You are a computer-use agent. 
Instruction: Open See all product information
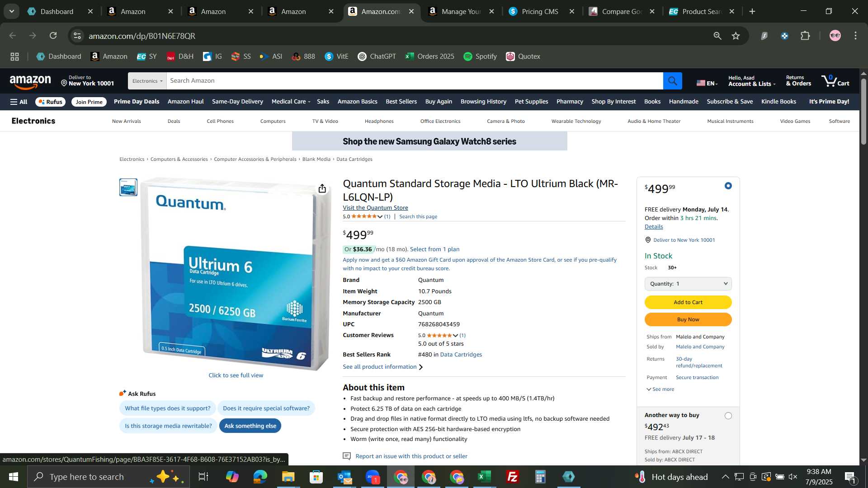[x=382, y=367]
